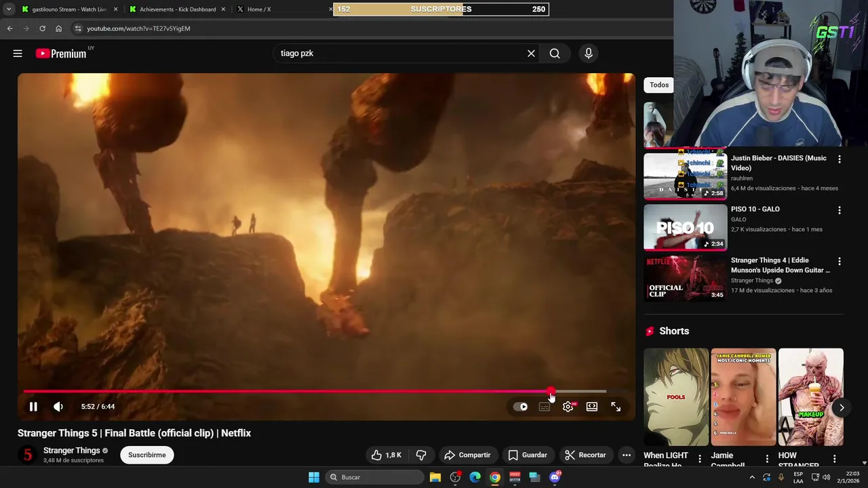
Task: Open Justin Bieber DAISIES video thumbnail
Action: click(685, 176)
